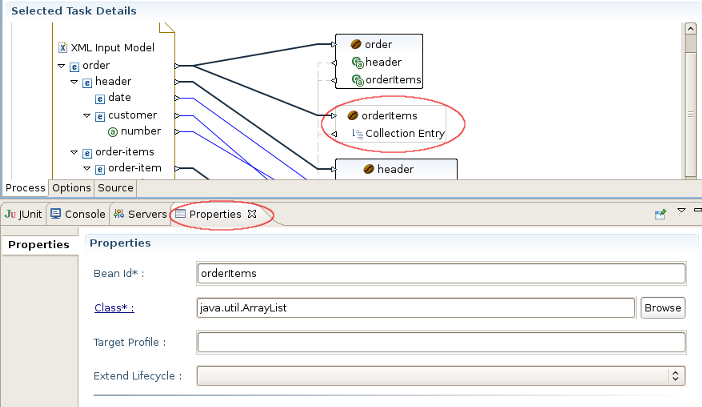Minimize the Properties view panel
This screenshot has height=407, width=702.
coord(698,210)
